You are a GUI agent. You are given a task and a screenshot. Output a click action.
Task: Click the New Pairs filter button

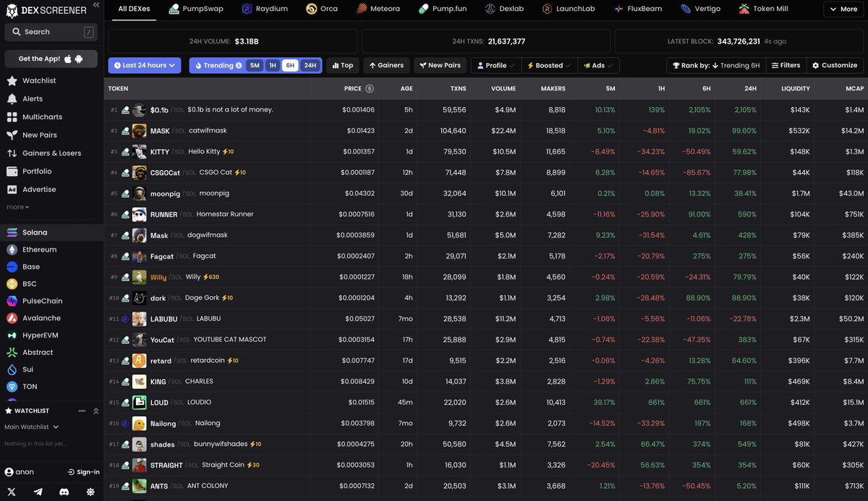click(x=440, y=65)
